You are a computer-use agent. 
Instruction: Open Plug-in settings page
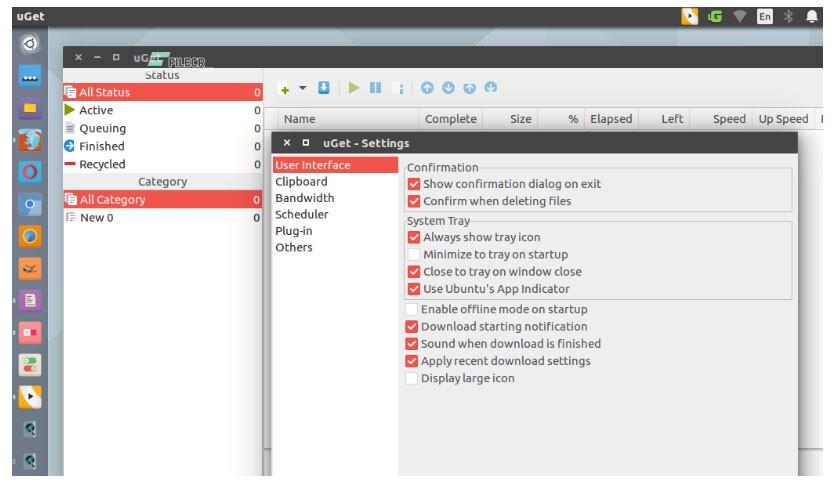[335, 231]
